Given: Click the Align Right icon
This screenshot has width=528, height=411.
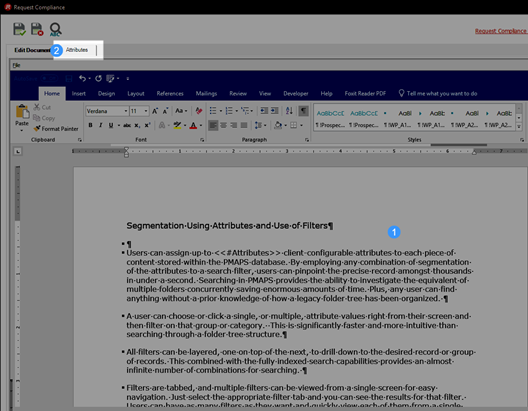Looking at the screenshot, I should pos(233,125).
